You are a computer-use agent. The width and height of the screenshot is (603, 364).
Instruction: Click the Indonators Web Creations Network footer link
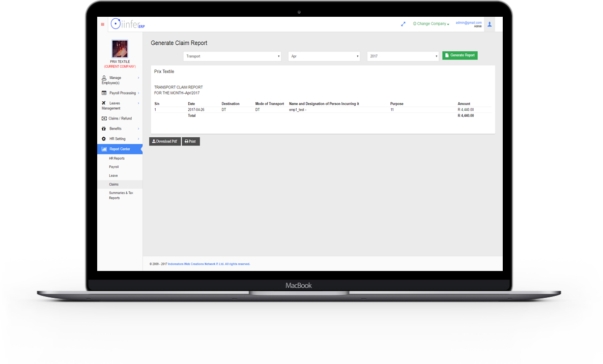coord(209,264)
